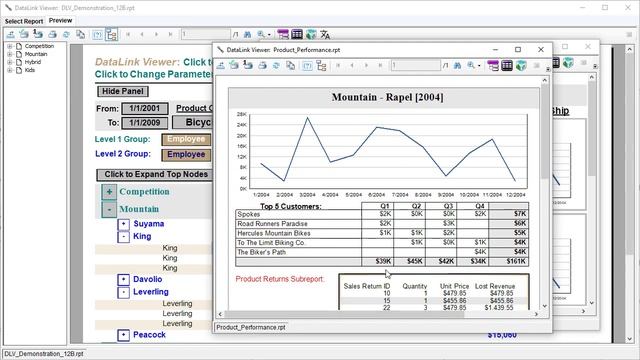Expand Hybrid node in left group tree
640x360 pixels.
(9, 62)
